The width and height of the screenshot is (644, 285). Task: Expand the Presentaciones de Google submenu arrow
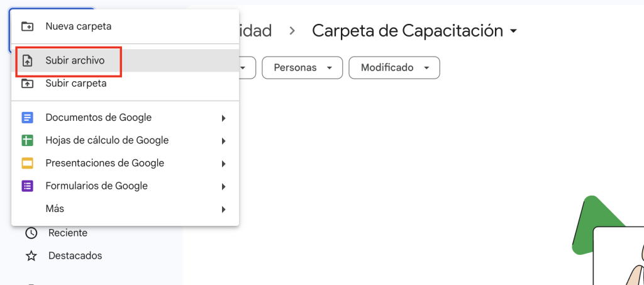click(223, 164)
